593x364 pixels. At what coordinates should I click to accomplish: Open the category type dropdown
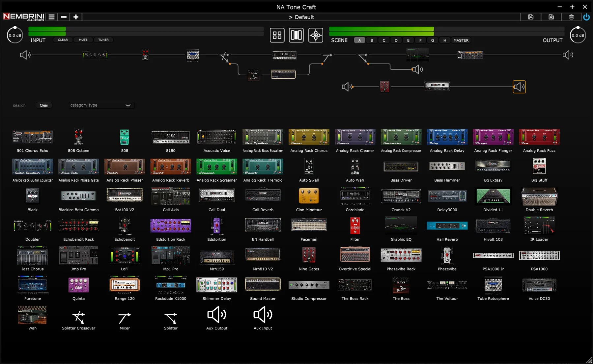pyautogui.click(x=101, y=105)
